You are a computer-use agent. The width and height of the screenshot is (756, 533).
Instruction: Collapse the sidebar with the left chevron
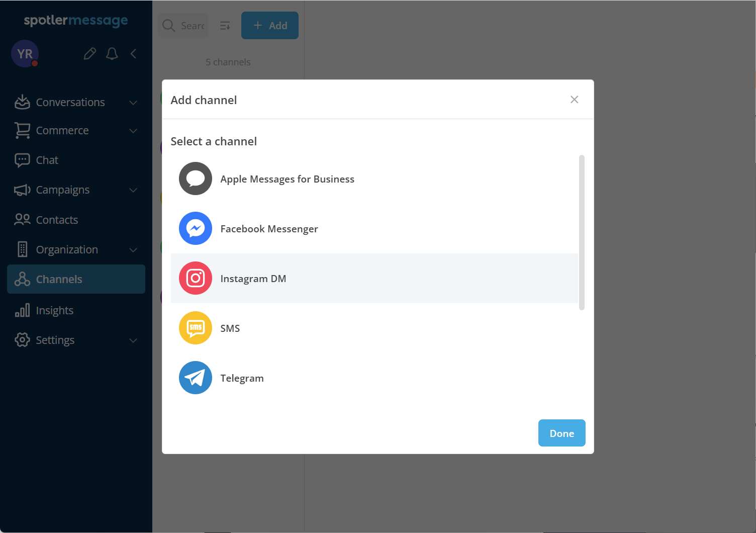pyautogui.click(x=134, y=54)
